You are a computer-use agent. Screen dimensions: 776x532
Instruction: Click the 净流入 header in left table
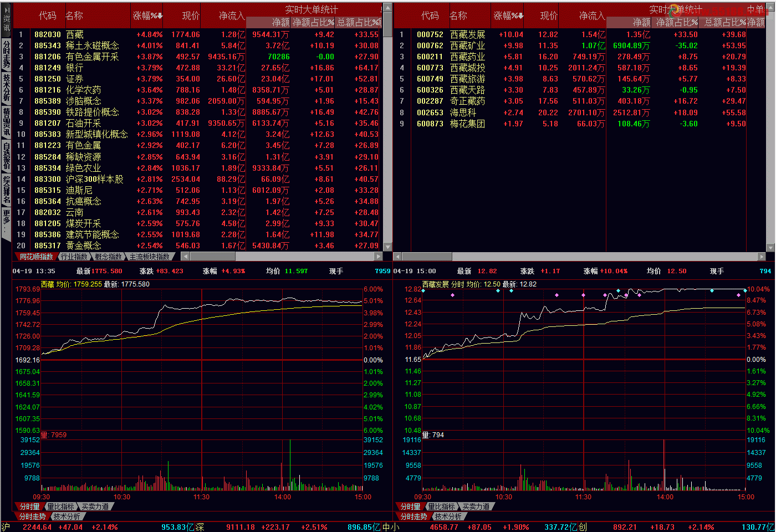[x=231, y=16]
